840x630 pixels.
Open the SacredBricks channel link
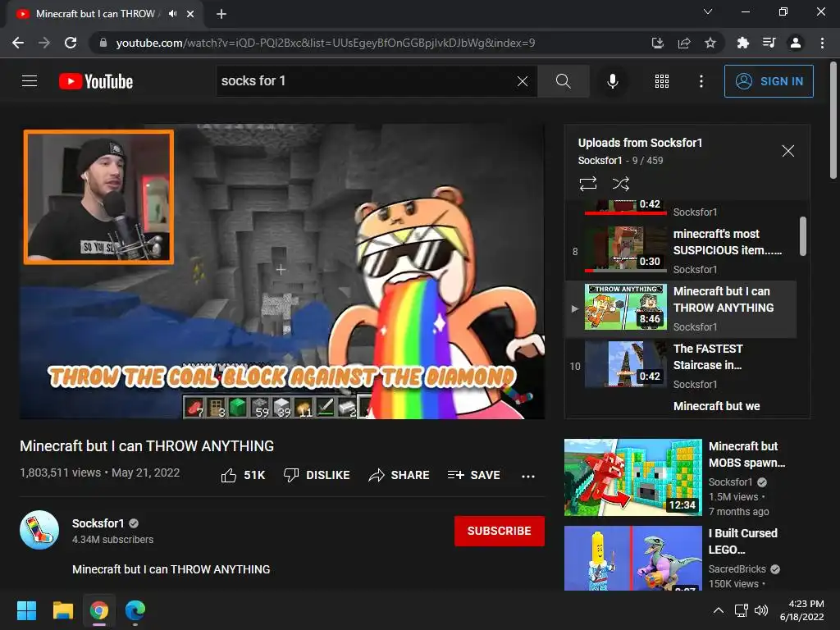pos(737,569)
